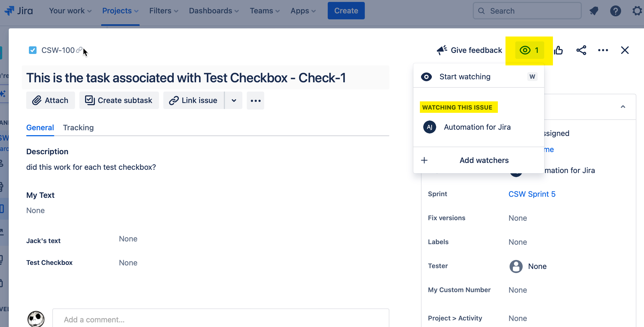Click the thumbs-up vote icon

click(x=558, y=50)
